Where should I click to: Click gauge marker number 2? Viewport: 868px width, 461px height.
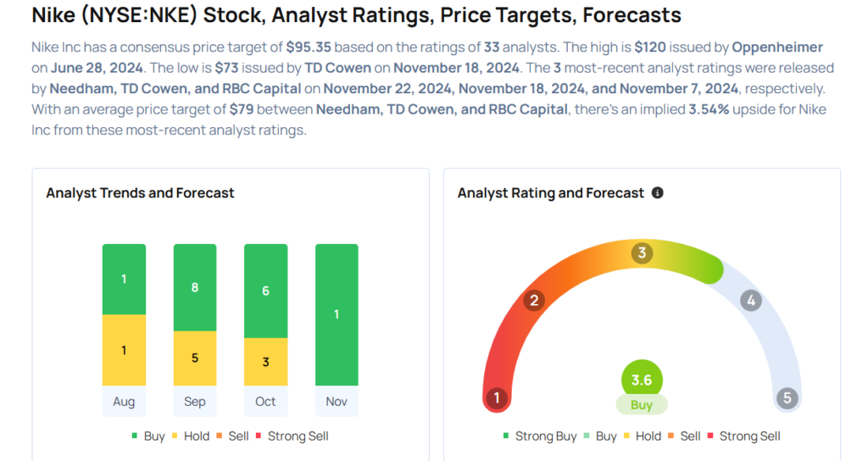533,300
